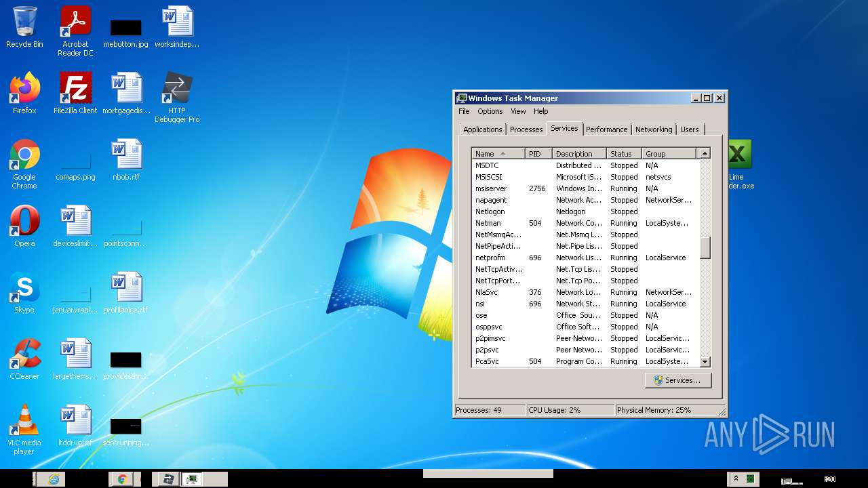Viewport: 868px width, 488px height.
Task: Select the ose service row
Action: (x=585, y=315)
